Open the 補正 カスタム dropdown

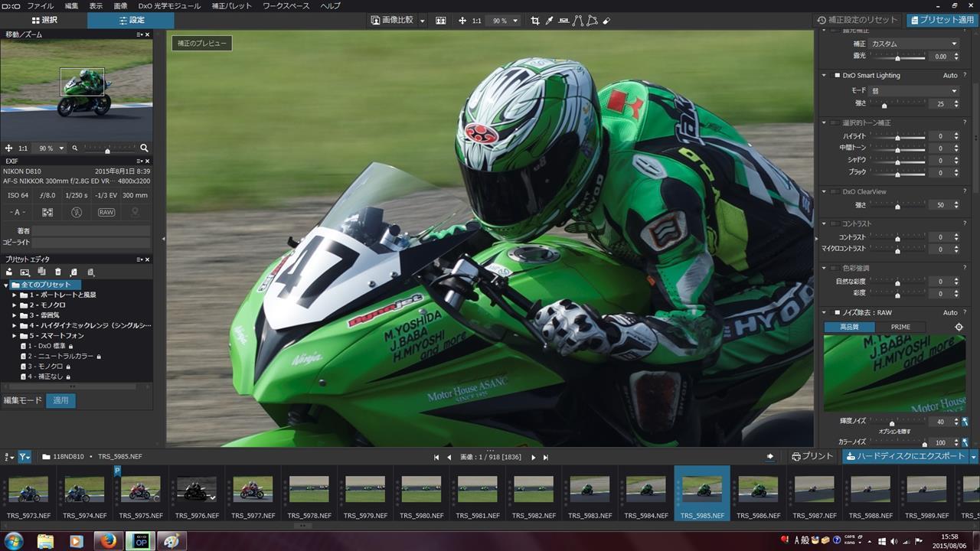(914, 44)
